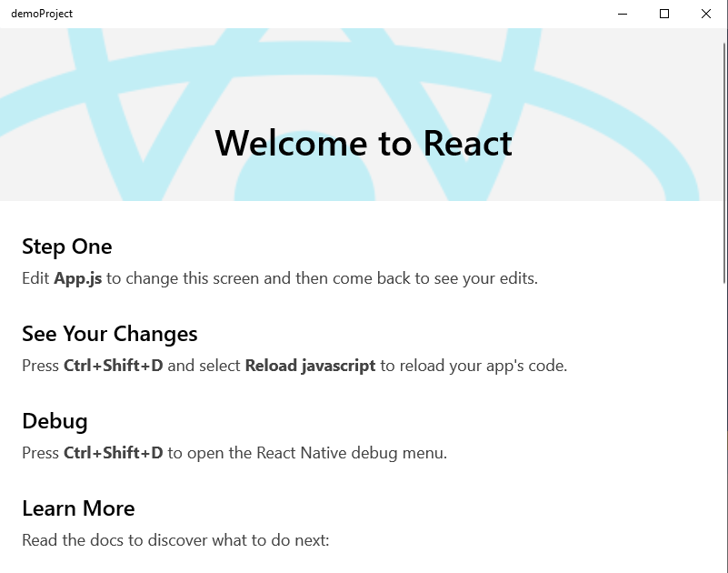Screen dimensions: 728x573
Task: Click the demoProject title bar label
Action: pos(43,14)
